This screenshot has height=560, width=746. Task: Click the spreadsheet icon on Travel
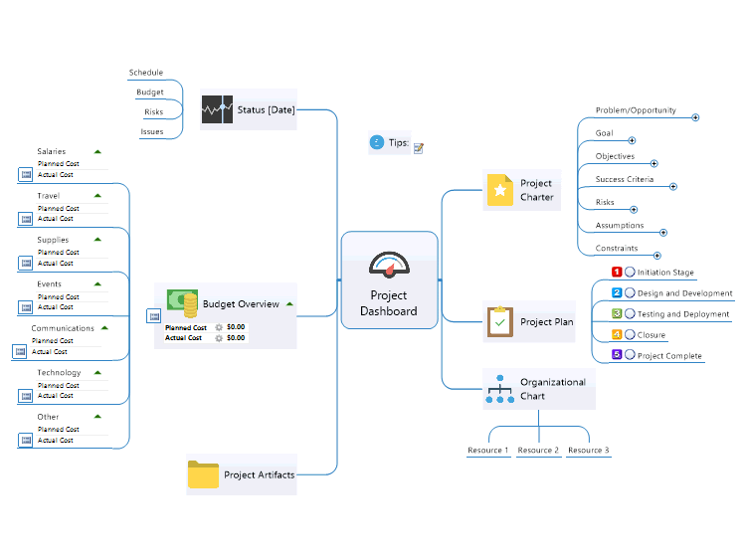pyautogui.click(x=26, y=219)
